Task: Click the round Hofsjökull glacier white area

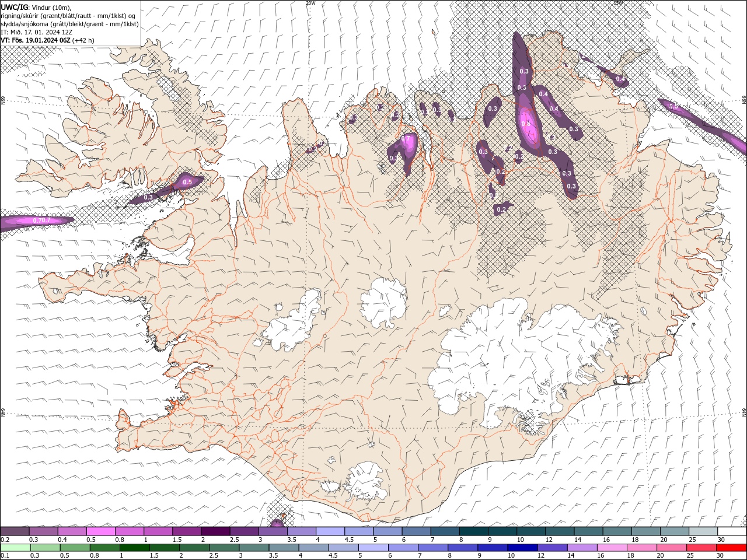Action: coord(383,303)
